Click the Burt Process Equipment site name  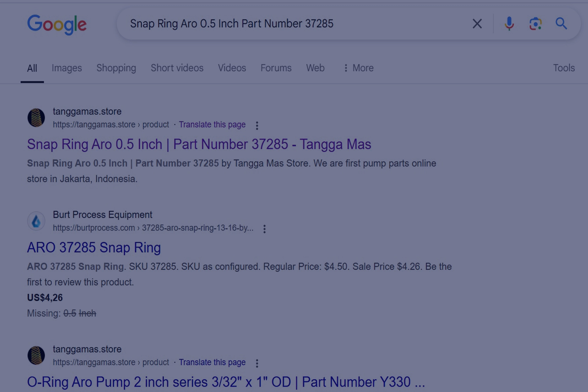(x=103, y=215)
